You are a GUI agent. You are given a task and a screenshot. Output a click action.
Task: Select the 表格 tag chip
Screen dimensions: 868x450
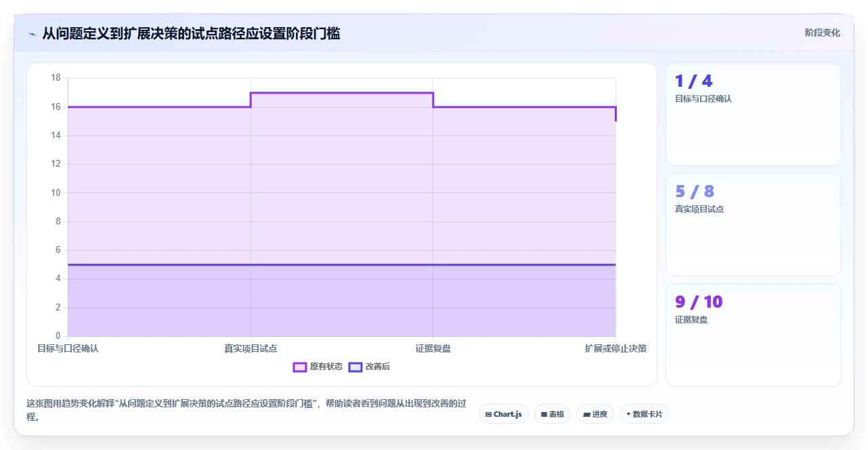(552, 414)
